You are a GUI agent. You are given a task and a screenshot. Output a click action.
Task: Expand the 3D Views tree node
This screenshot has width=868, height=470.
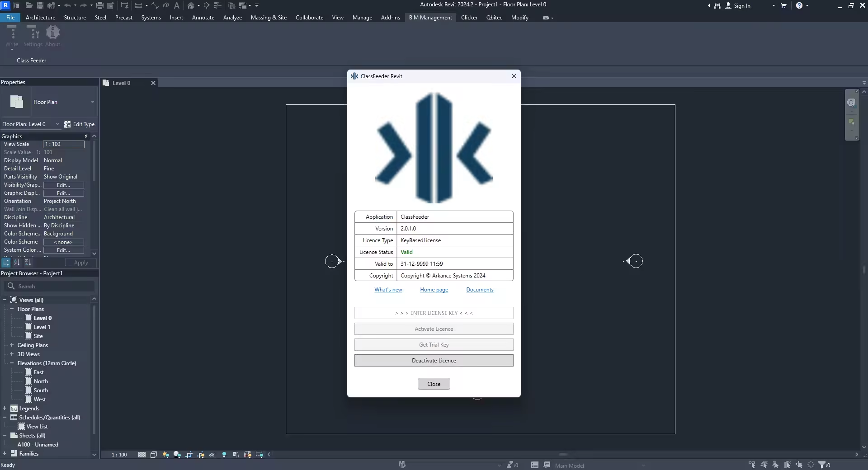pos(12,354)
